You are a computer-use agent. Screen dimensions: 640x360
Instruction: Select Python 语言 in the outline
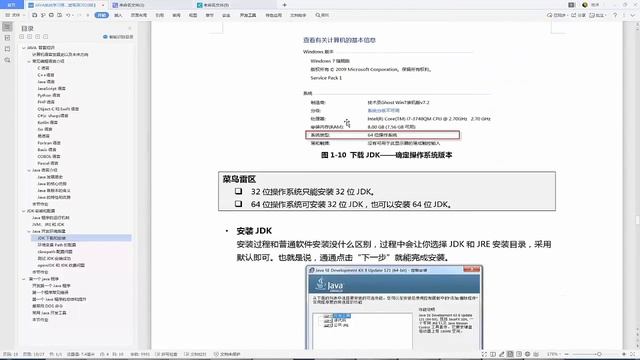[49, 95]
